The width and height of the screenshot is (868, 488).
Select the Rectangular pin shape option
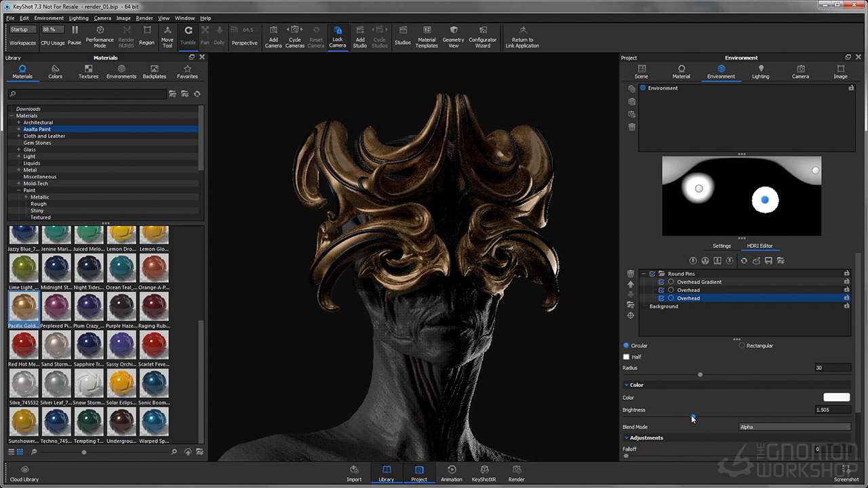[742, 346]
